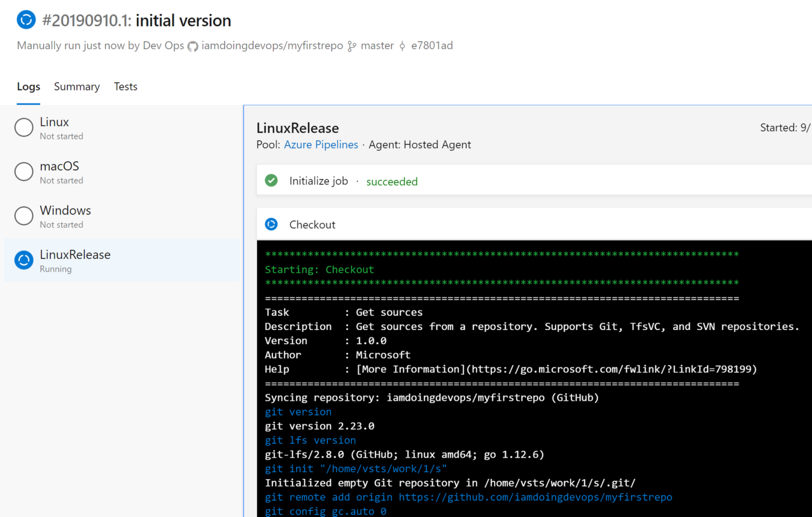Click the green checkmark on Initialize job

click(271, 180)
